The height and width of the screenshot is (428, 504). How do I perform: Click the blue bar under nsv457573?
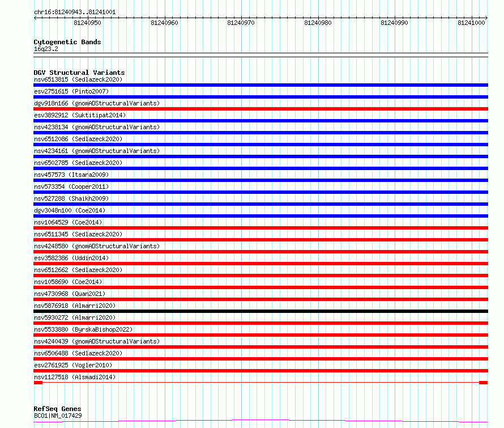click(260, 180)
